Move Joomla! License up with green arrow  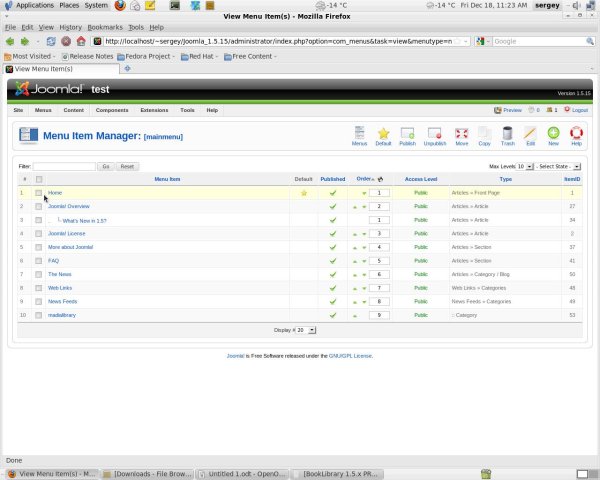point(355,234)
